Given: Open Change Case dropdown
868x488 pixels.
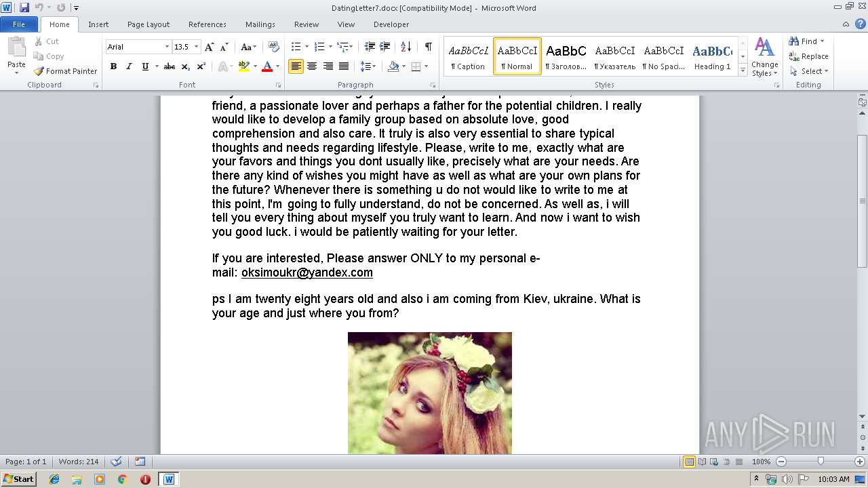Looking at the screenshot, I should tap(248, 47).
